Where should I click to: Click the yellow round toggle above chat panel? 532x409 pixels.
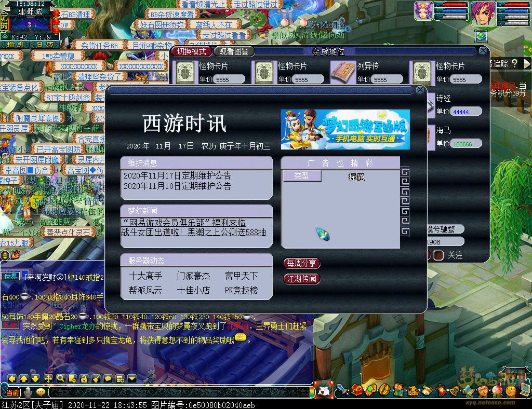coord(5,255)
